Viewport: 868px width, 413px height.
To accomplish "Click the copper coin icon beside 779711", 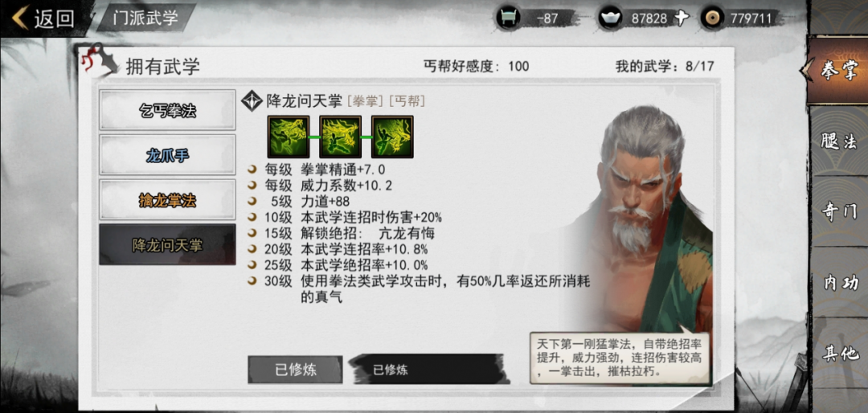I will click(711, 18).
